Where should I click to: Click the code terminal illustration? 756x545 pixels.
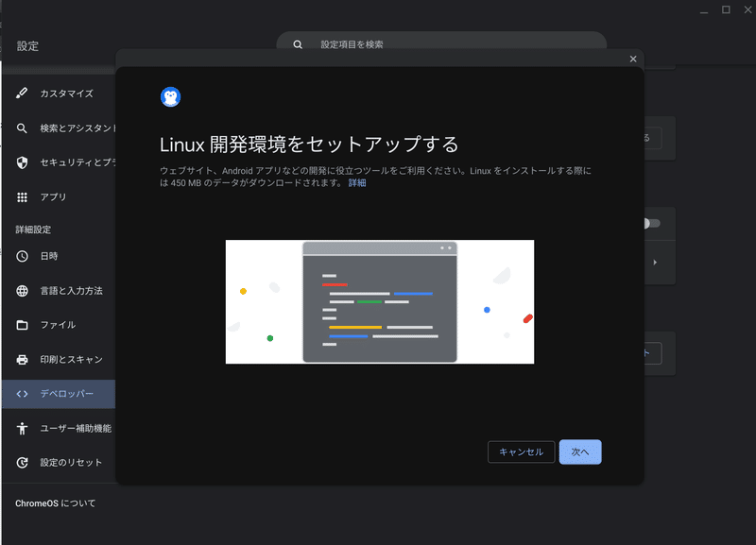click(x=380, y=301)
